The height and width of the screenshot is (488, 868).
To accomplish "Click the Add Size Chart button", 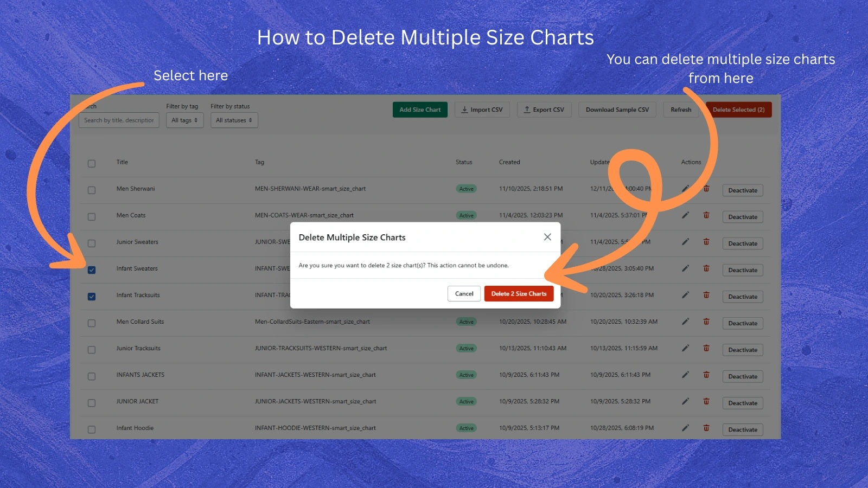I will point(420,110).
